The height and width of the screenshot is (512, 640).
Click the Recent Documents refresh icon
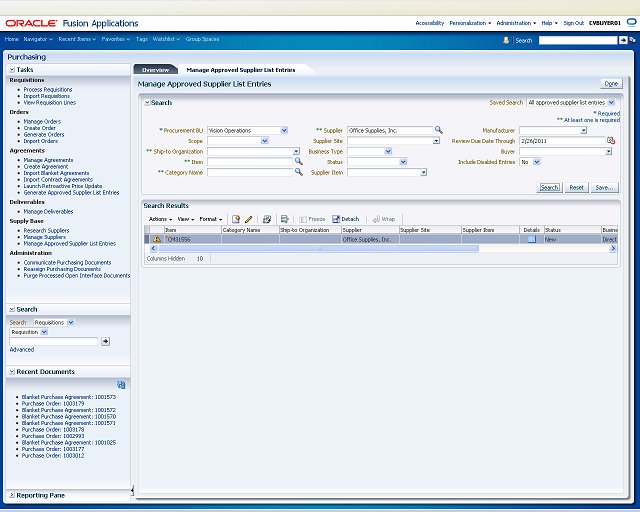pos(121,385)
